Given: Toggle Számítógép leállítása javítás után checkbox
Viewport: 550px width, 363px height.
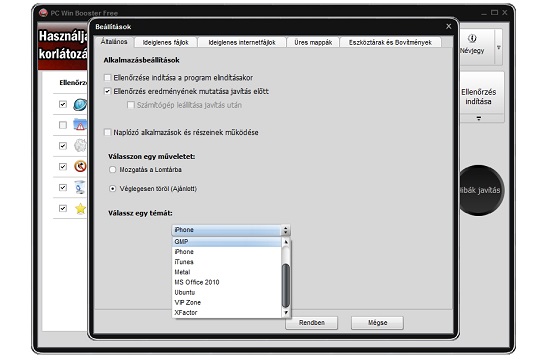Looking at the screenshot, I should point(130,105).
